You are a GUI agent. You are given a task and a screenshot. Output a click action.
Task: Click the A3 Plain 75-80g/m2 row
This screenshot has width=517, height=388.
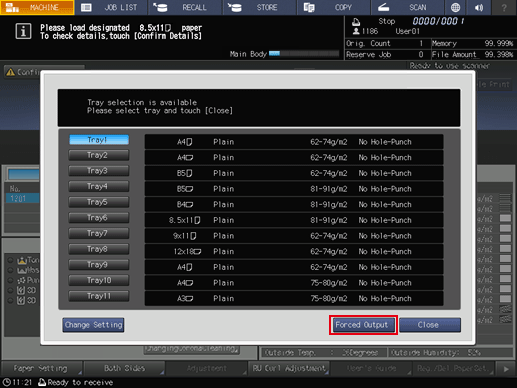pos(294,299)
